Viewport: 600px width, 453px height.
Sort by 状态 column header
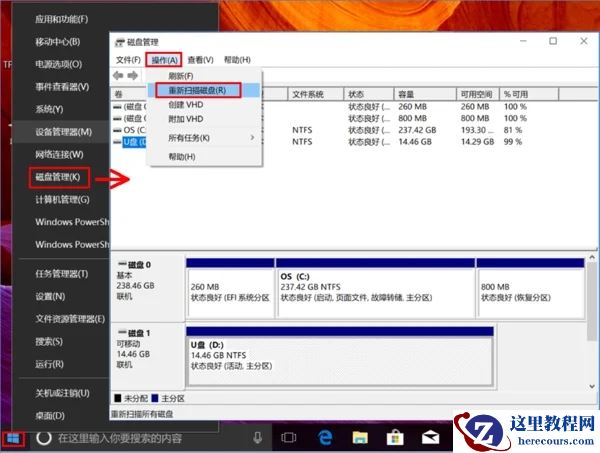click(x=368, y=94)
